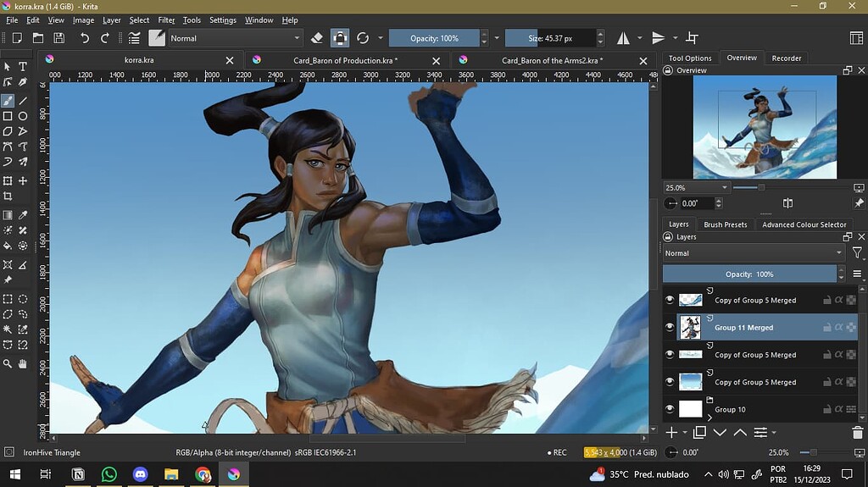Open the add layer type dropdown arrow
Screen dimensions: 868x487
685,433
